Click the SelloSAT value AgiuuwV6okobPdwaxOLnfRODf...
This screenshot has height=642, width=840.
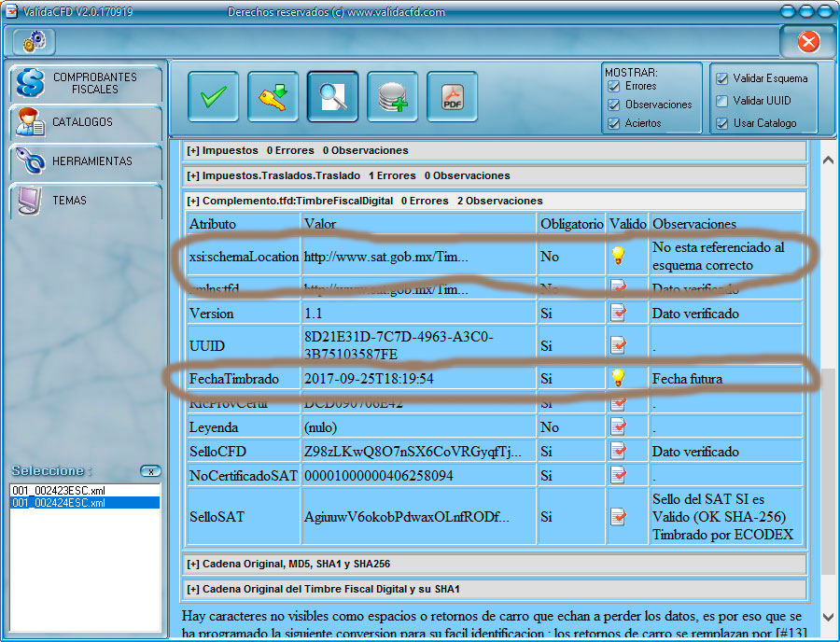[x=406, y=517]
